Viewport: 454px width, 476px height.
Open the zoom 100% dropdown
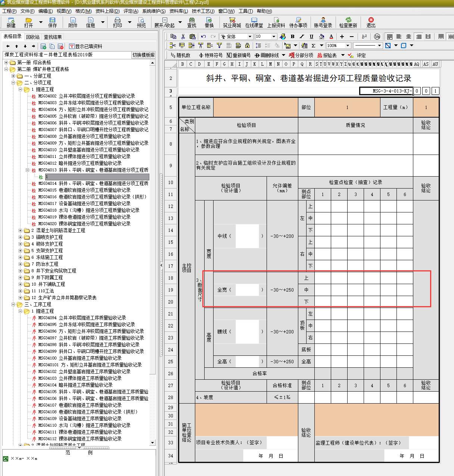348,46
